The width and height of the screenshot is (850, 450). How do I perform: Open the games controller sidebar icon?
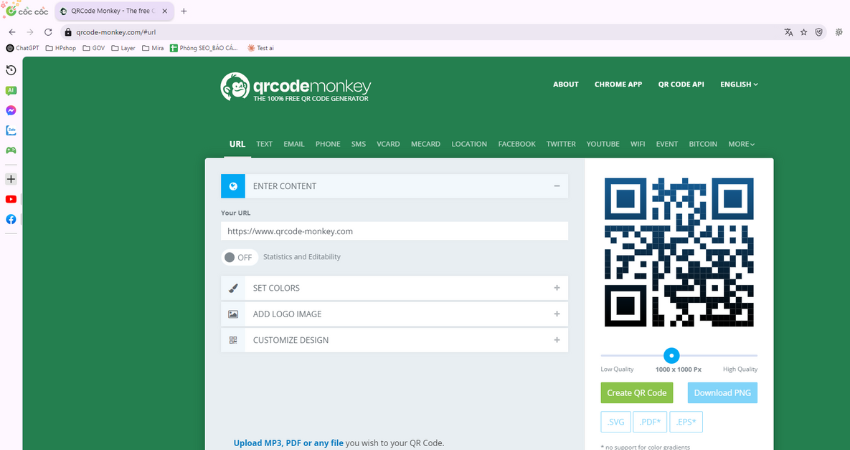(x=11, y=150)
